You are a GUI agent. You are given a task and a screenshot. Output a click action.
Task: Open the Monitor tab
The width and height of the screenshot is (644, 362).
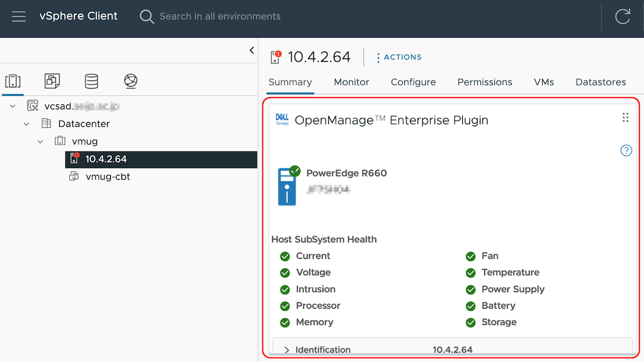click(352, 82)
